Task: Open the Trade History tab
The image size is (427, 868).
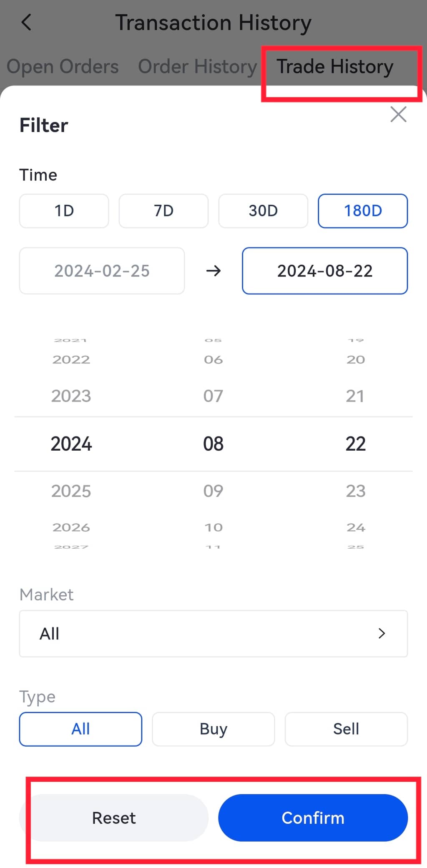Action: (x=335, y=67)
